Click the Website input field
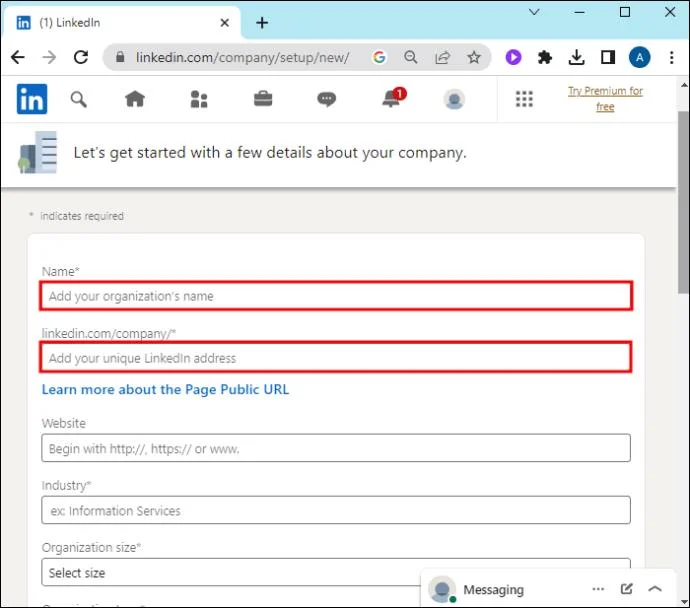 click(336, 448)
